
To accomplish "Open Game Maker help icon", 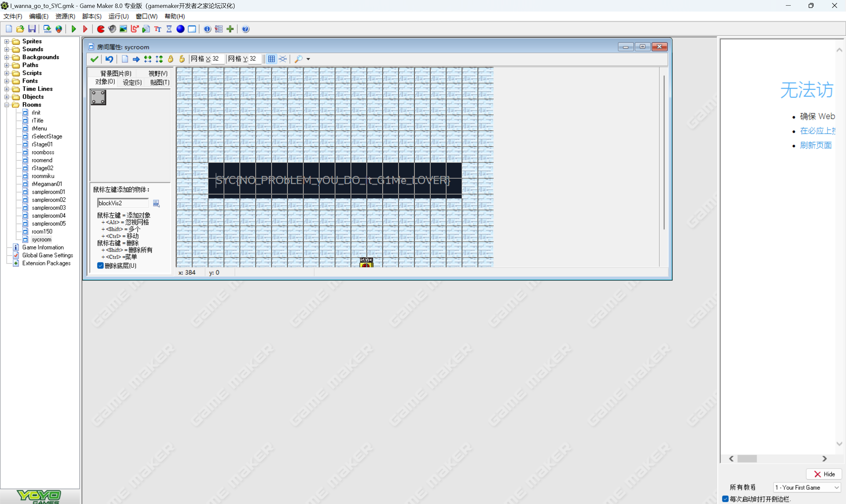I will [246, 29].
